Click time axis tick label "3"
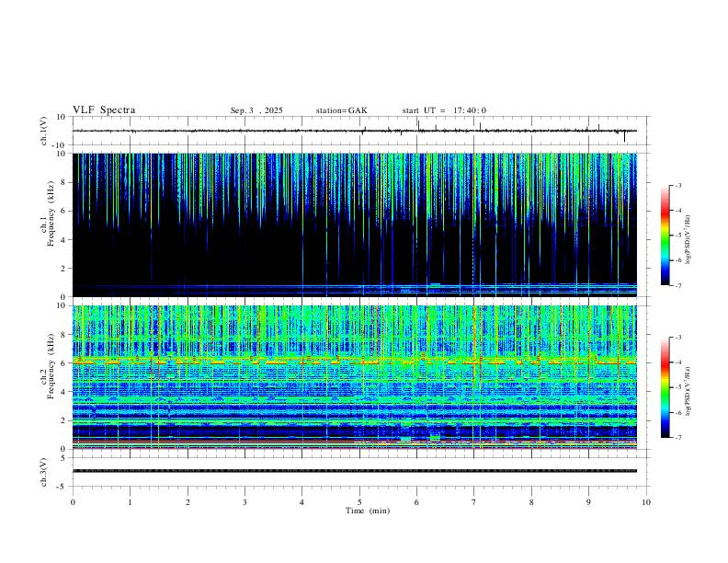The height and width of the screenshot is (563, 728). 245,502
